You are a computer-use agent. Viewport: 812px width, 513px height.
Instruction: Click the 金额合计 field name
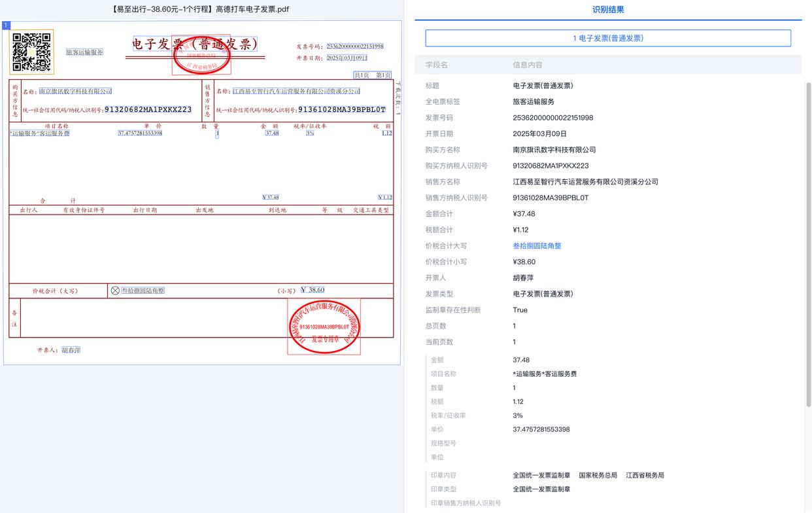[439, 214]
